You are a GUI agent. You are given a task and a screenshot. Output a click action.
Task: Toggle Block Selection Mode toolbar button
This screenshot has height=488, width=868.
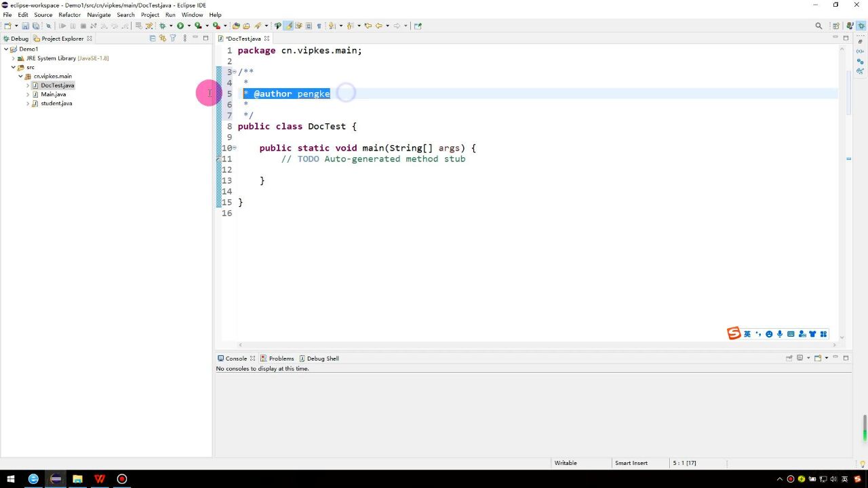coord(309,26)
